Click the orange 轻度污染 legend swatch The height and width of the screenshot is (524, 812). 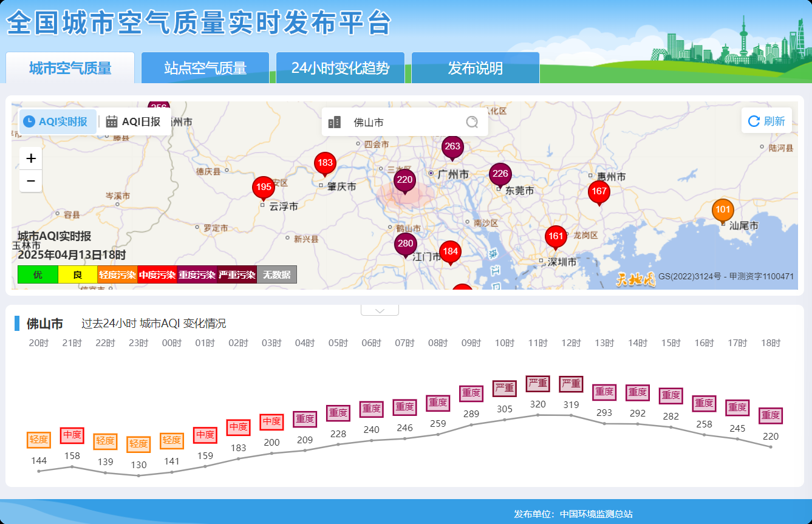(117, 274)
